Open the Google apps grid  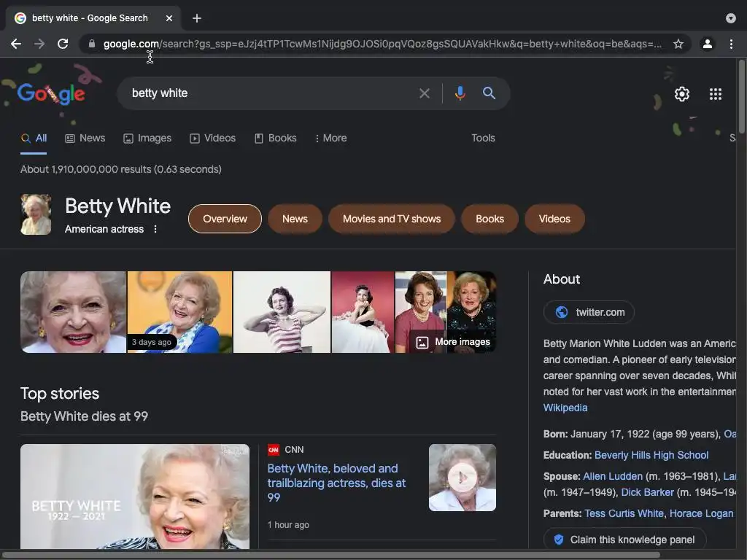point(716,94)
